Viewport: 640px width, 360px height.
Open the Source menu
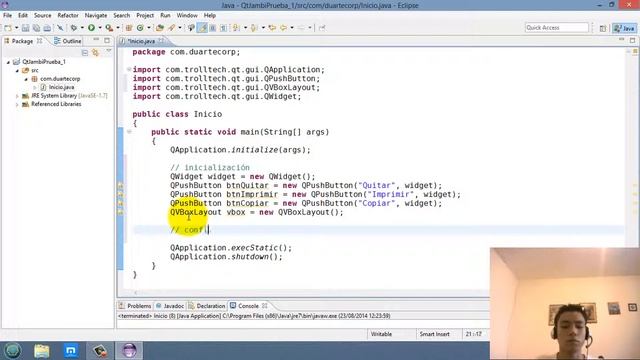[42, 15]
